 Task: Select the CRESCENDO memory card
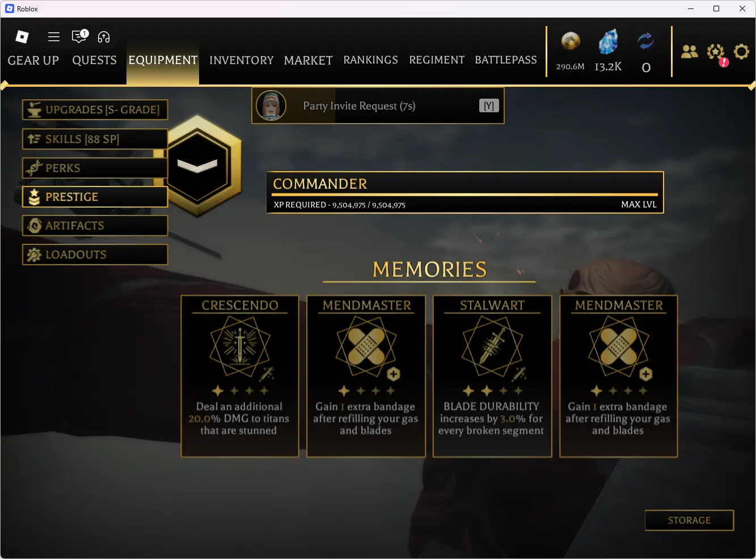(x=240, y=376)
